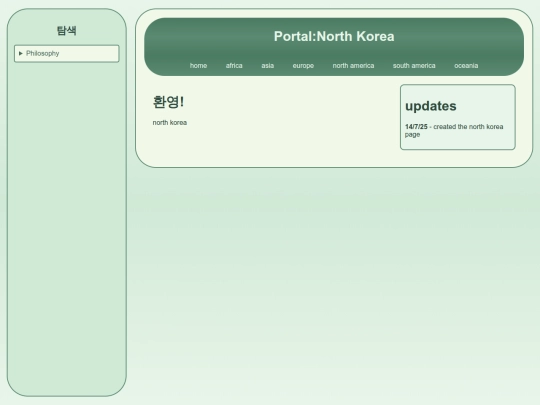Open the home navigation link

point(198,65)
